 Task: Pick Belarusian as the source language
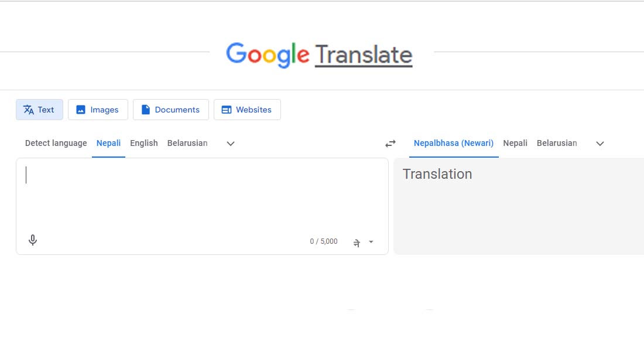[x=187, y=143]
